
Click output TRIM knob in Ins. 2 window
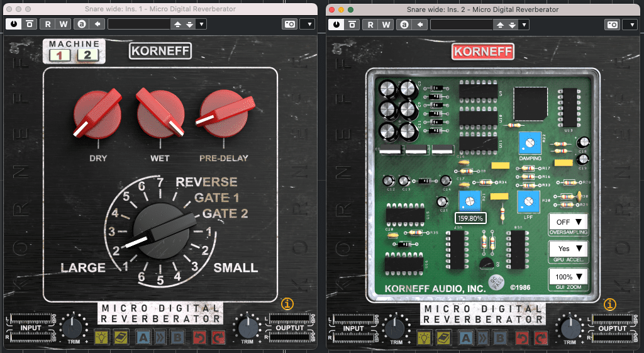(570, 328)
